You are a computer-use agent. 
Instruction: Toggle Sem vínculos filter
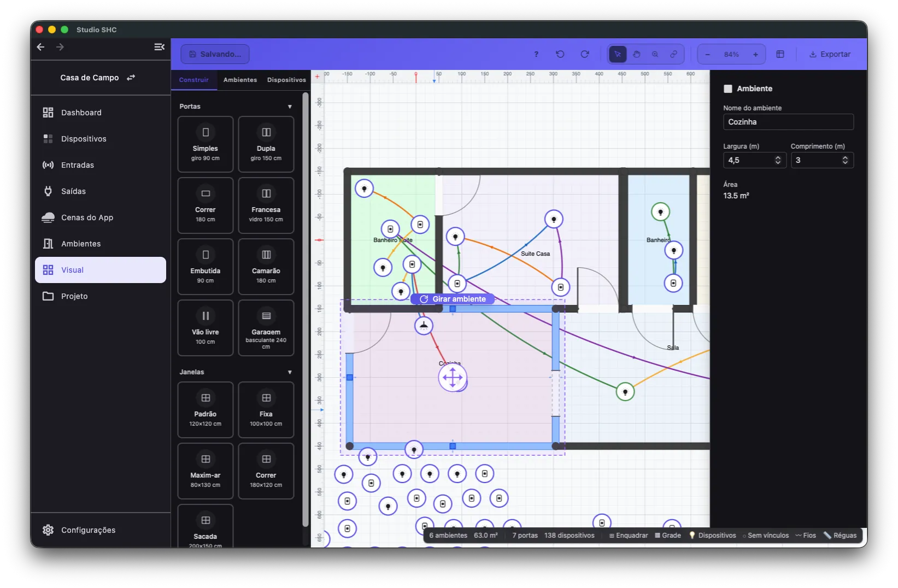point(765,536)
